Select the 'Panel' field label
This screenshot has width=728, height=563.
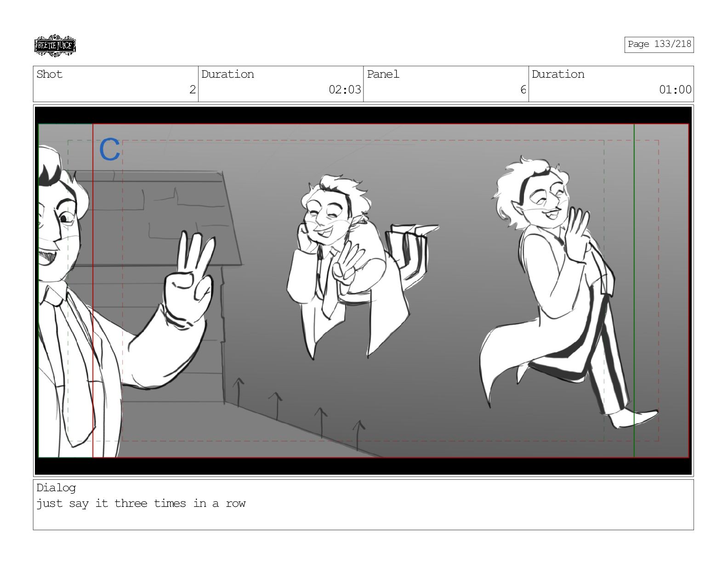tap(383, 75)
